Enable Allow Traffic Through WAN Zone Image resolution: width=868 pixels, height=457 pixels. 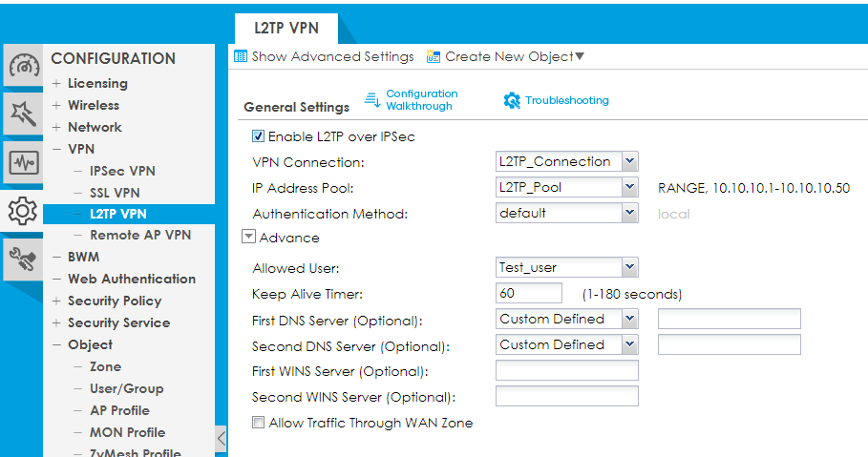258,423
